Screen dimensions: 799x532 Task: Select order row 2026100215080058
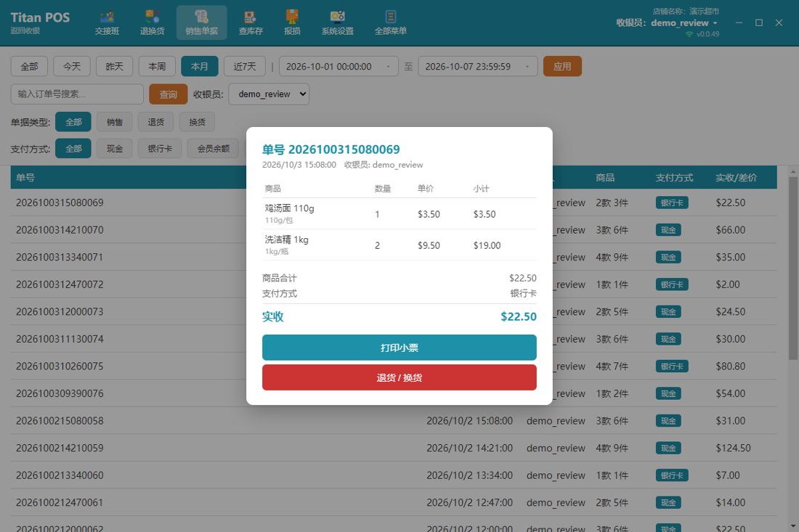tap(394, 421)
